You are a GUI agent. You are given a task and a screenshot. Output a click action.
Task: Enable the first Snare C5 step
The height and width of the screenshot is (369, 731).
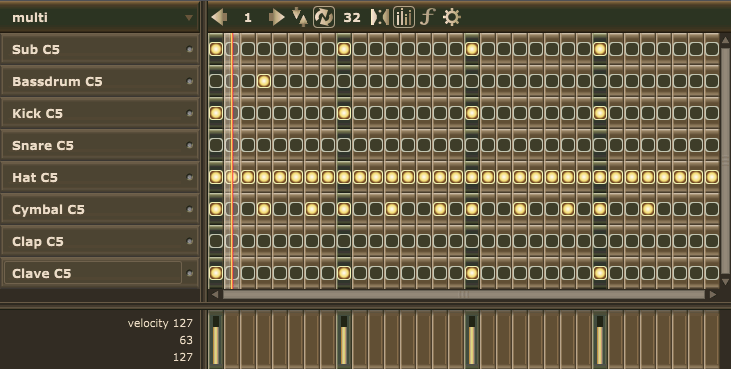216,145
